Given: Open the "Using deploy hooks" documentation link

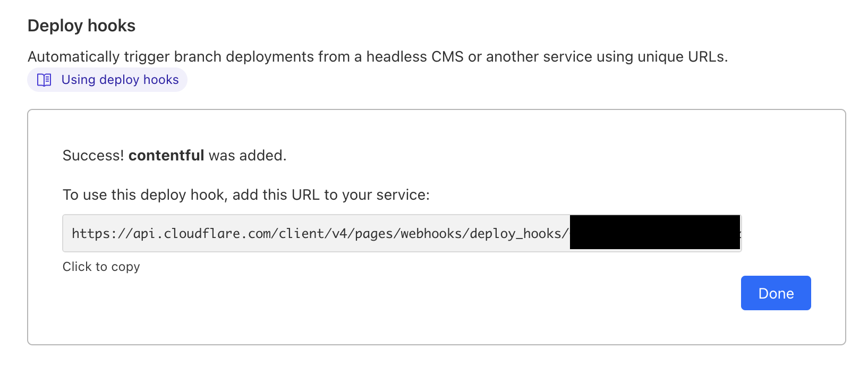Looking at the screenshot, I should click(120, 79).
